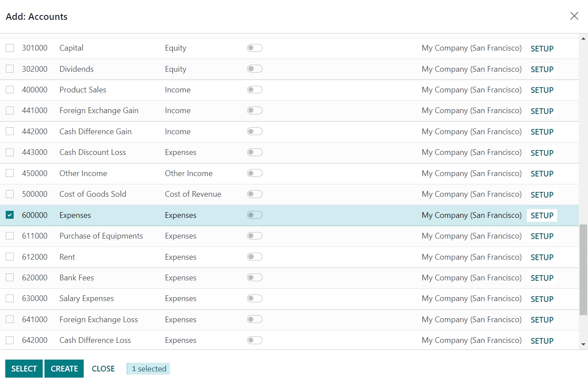588x386 pixels.
Task: Open SETUP for Purchase of Equipments
Action: tap(542, 236)
